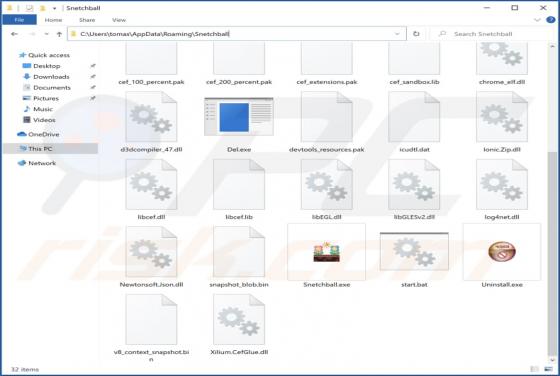Select the cef_extensions.pak file icon

coord(326,58)
